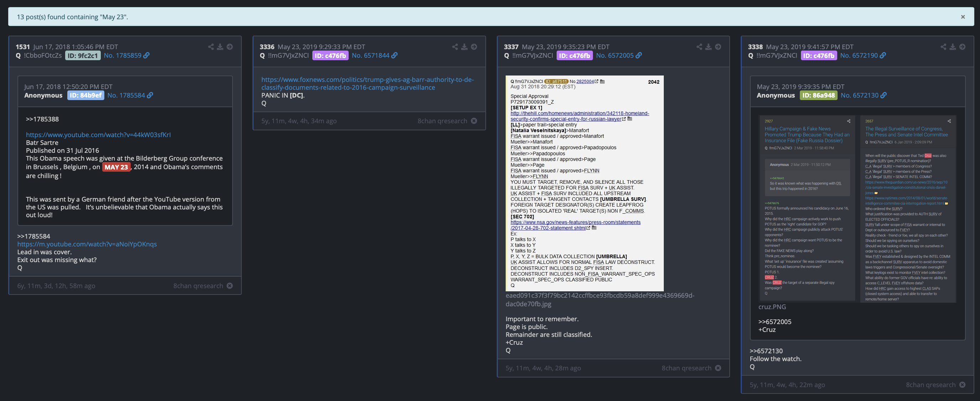Open the foxnews.com politics article link
This screenshot has width=980, height=401.
click(x=367, y=84)
